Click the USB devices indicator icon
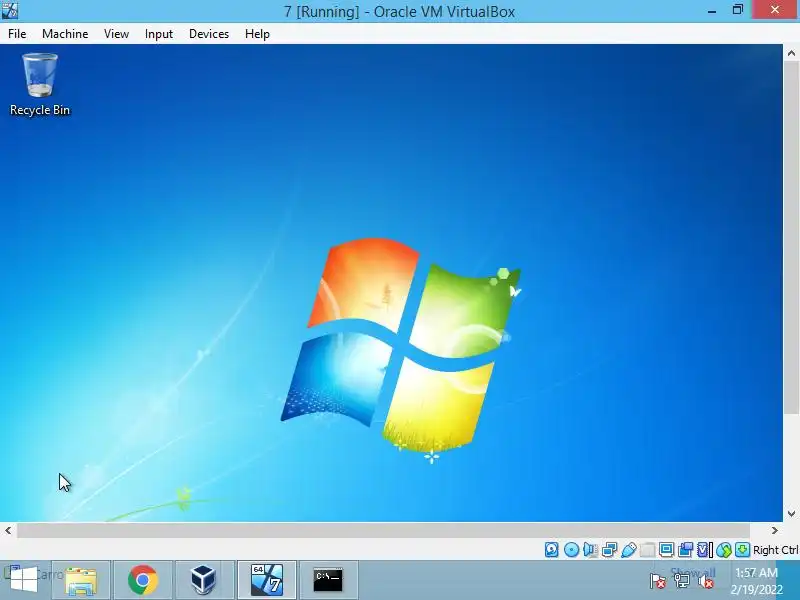The image size is (800, 600). click(629, 549)
